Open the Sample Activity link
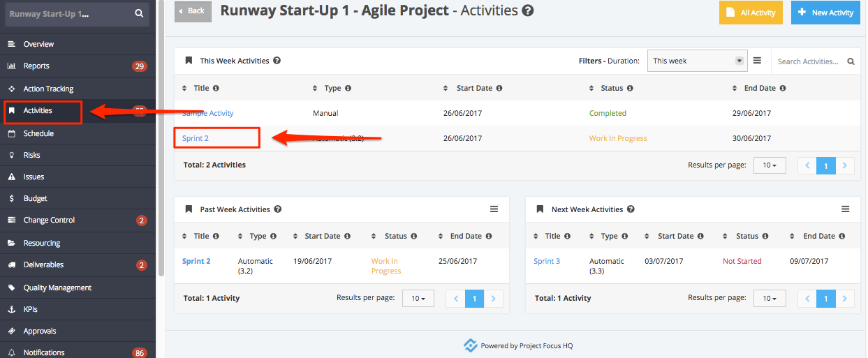 point(208,113)
